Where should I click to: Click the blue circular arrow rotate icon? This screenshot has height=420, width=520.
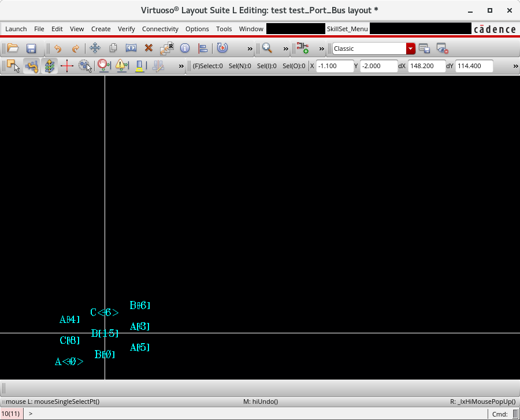pos(222,48)
